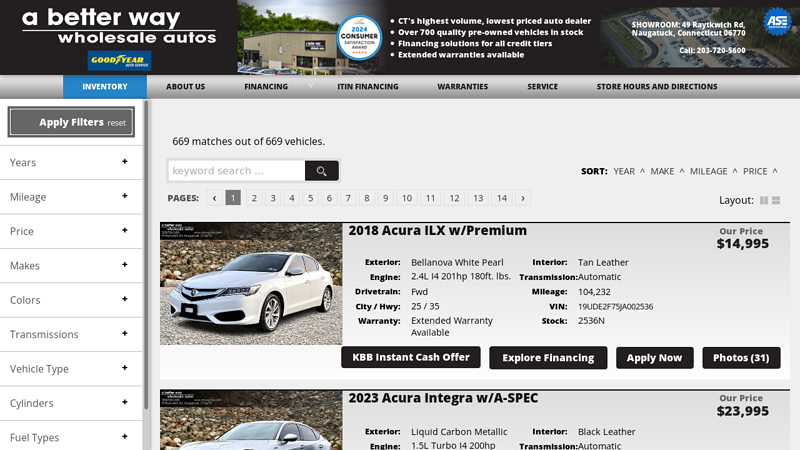The width and height of the screenshot is (800, 450).
Task: Click the phone number 203-720-5600
Action: pos(721,51)
